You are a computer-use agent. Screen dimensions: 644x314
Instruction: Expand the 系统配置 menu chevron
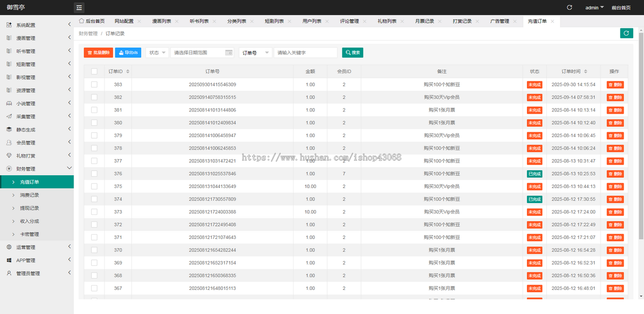pyautogui.click(x=69, y=25)
